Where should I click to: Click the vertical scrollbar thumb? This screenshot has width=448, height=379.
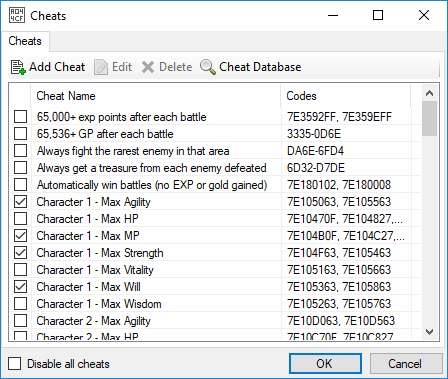429,119
